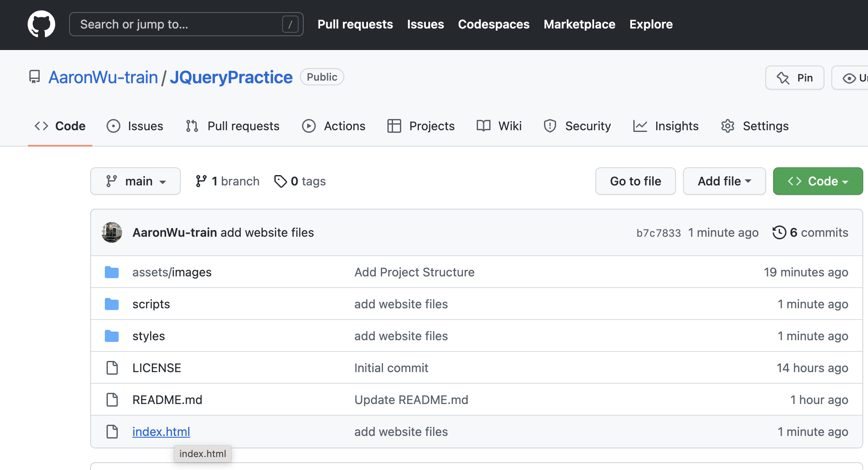Click file icon for README.md

point(112,400)
